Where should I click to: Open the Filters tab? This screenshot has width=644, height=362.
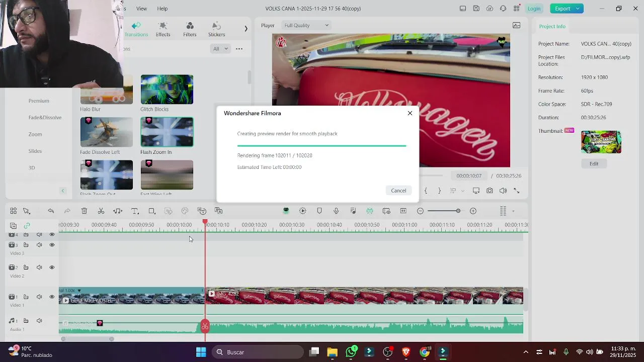pos(190,30)
